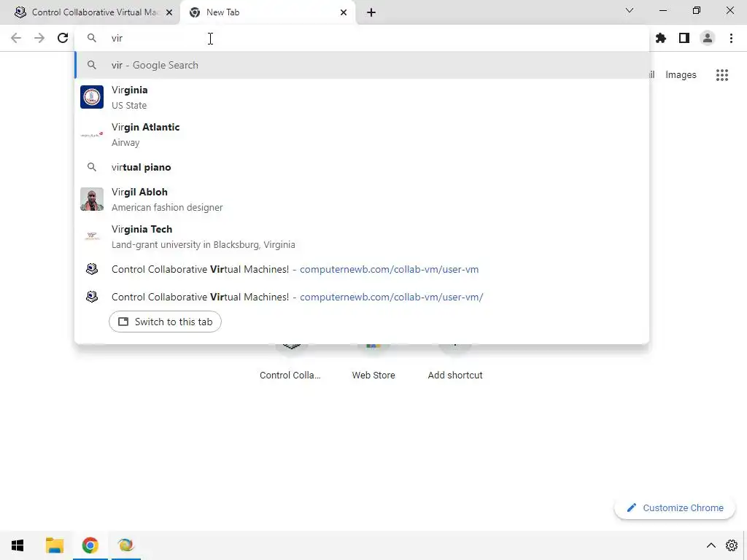Click the Add shortcut tile

(x=455, y=362)
